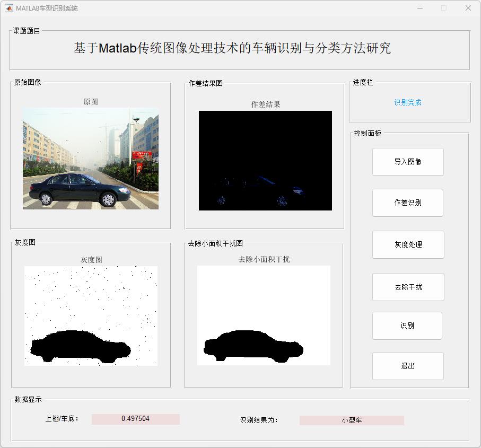Click the research title heading text

(x=232, y=48)
